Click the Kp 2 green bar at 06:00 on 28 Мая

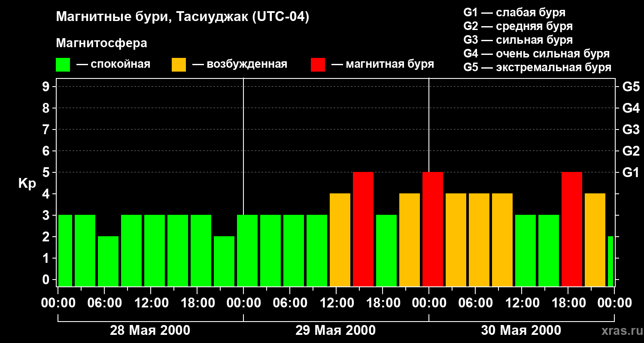(108, 261)
